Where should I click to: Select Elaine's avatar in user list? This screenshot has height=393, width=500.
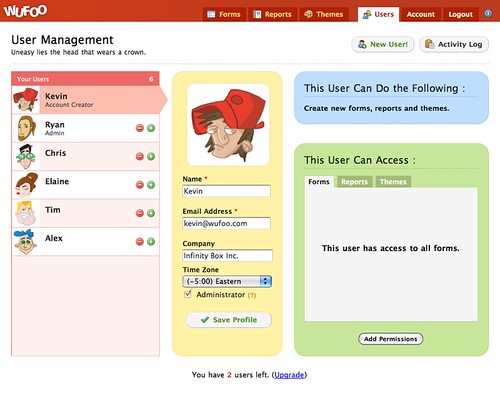[x=26, y=185]
